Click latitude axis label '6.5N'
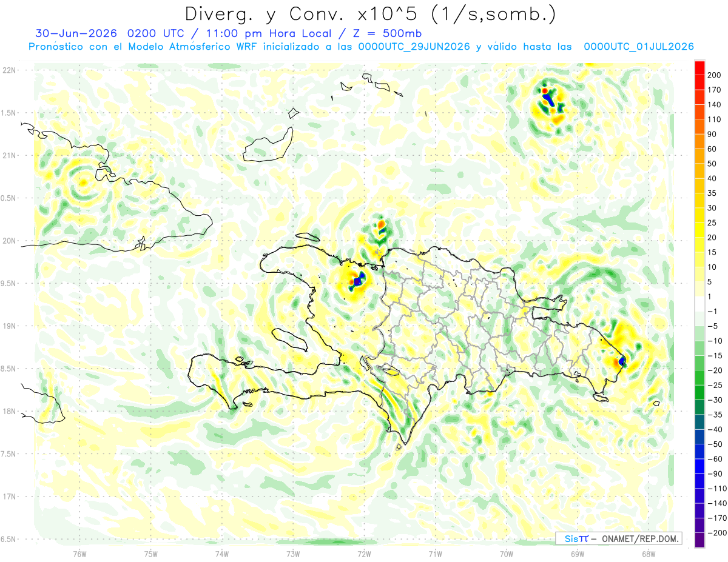Image resolution: width=728 pixels, height=562 pixels. click(x=9, y=539)
